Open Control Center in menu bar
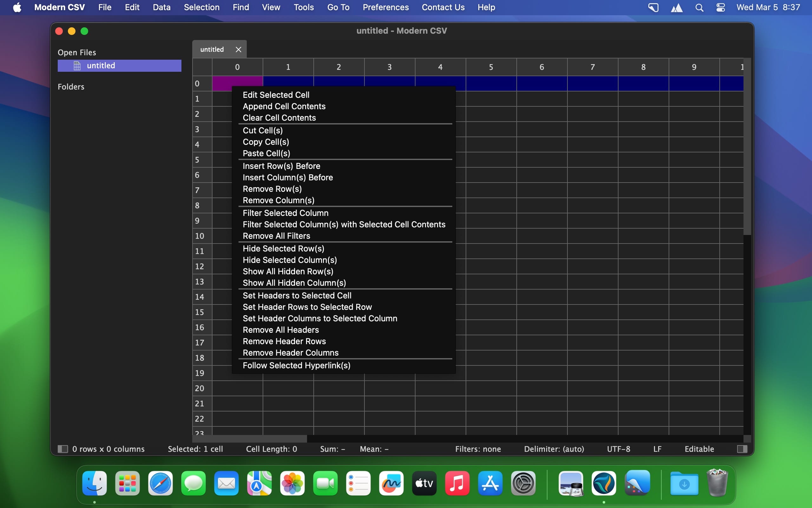 (x=720, y=7)
